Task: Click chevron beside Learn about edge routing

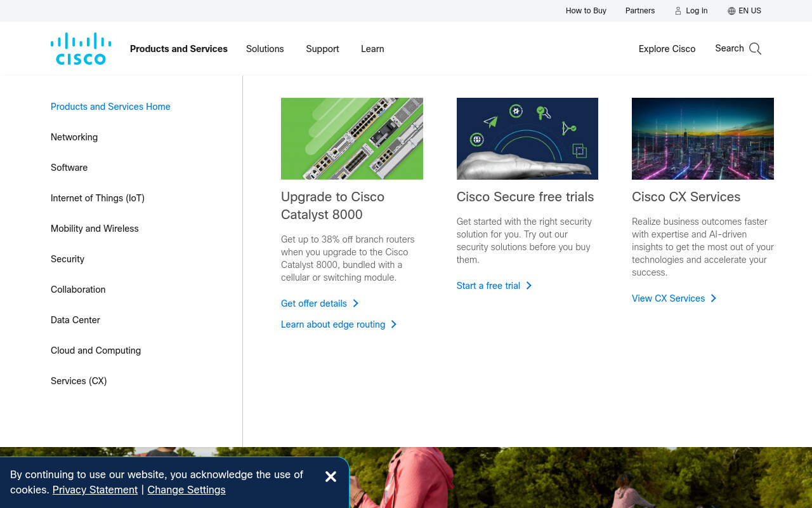Action: pyautogui.click(x=394, y=324)
